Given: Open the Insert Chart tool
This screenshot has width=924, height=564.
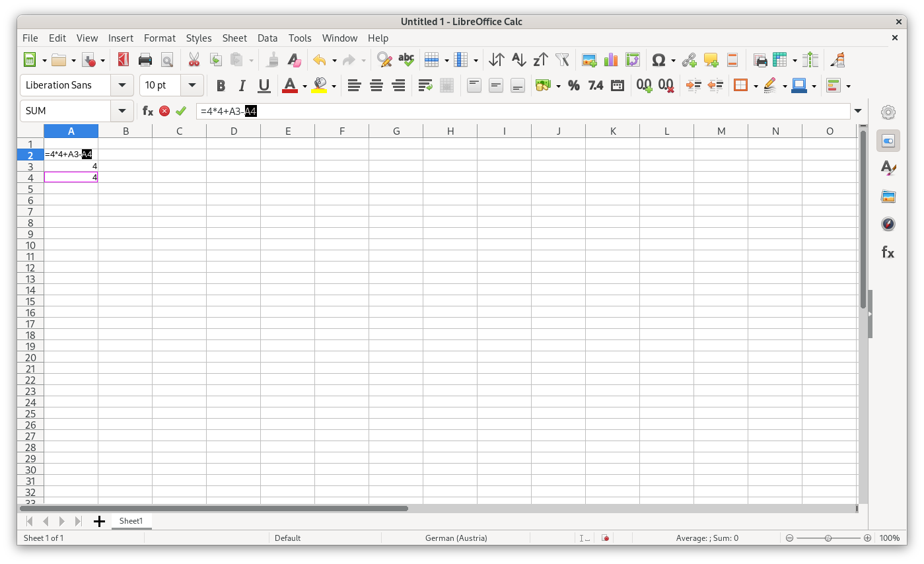Looking at the screenshot, I should (x=611, y=60).
